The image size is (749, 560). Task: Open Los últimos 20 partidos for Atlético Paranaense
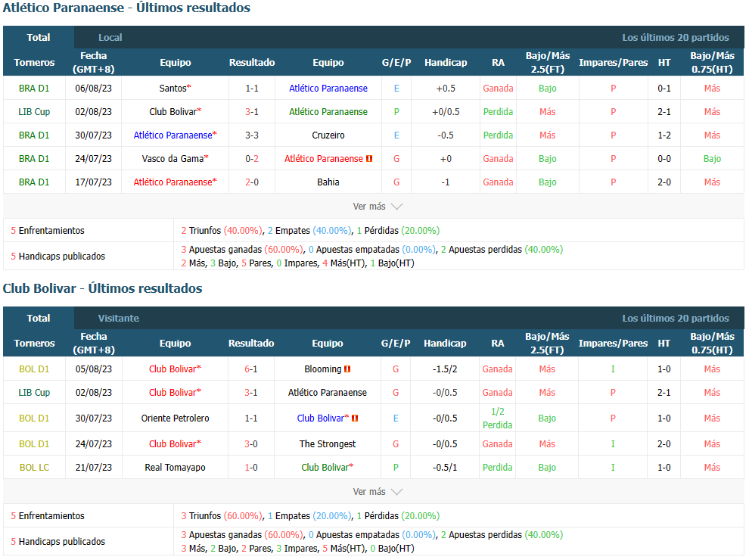coord(676,37)
